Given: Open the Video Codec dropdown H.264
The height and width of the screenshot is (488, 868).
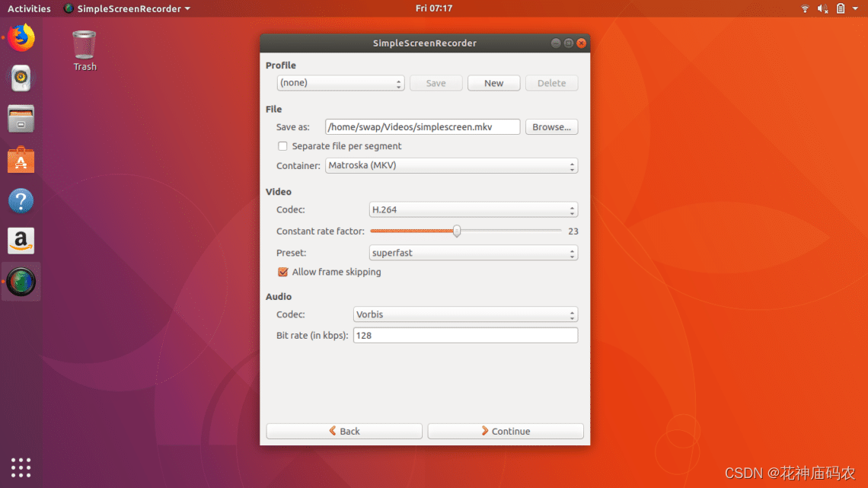Looking at the screenshot, I should click(474, 209).
